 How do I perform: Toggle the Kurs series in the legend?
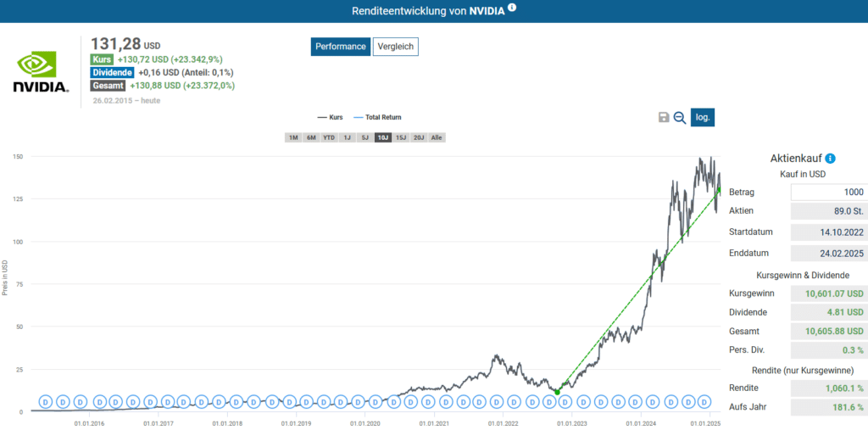[330, 118]
